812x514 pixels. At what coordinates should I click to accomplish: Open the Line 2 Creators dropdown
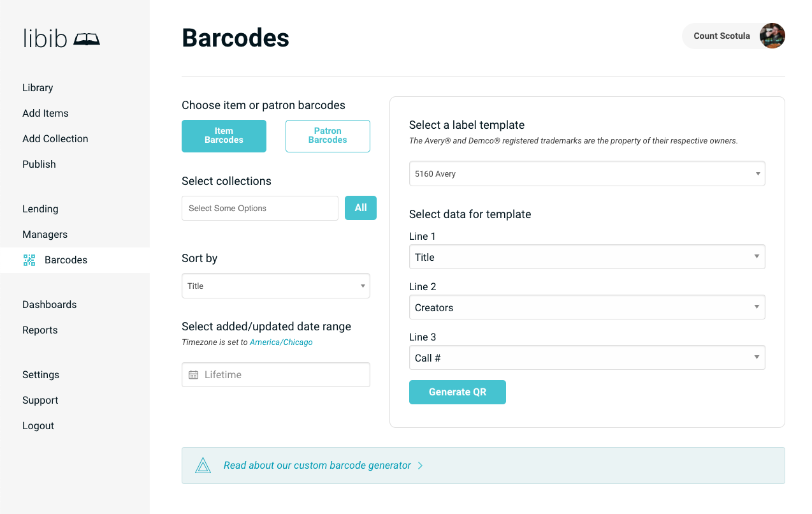point(586,307)
